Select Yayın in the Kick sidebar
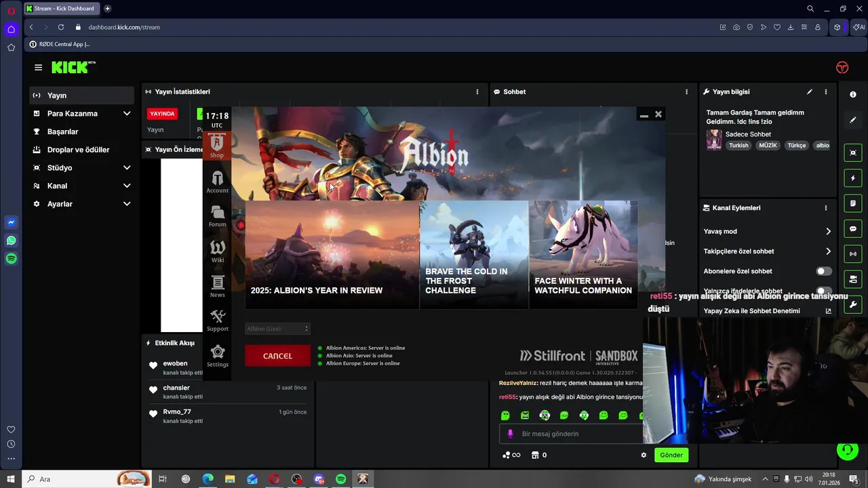Screen dimensions: 868x488 coord(81,96)
